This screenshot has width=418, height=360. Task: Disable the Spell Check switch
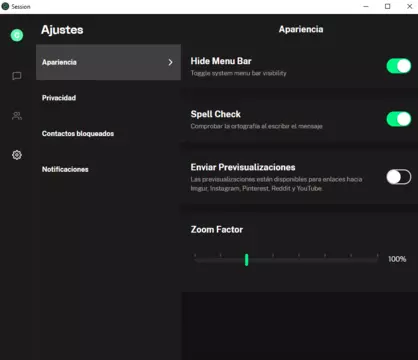click(399, 119)
